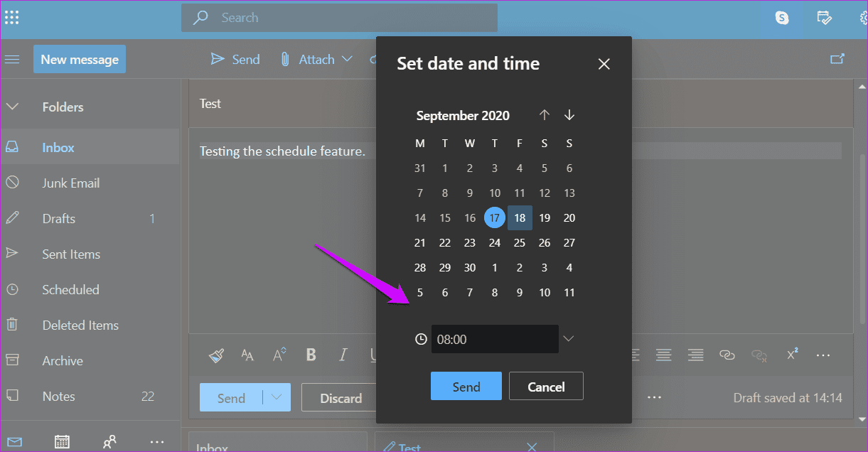Viewport: 868px width, 452px height.
Task: Click the September 2020 month header
Action: (463, 115)
